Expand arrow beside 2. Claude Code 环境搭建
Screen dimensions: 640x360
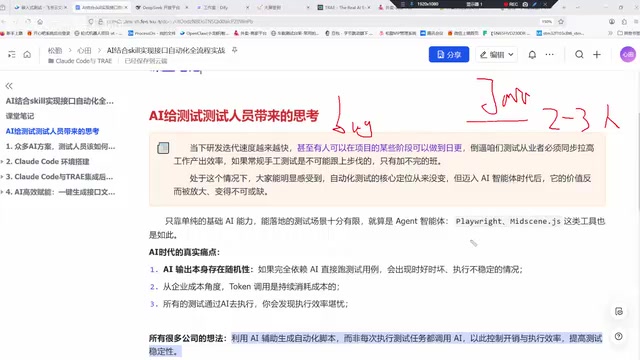point(2,162)
